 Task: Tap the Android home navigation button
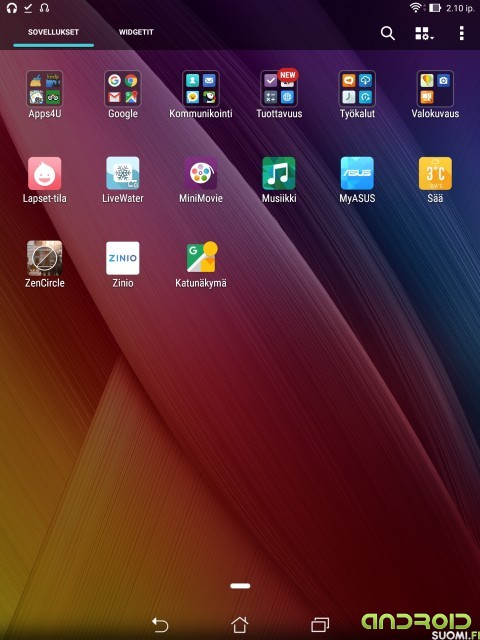click(x=240, y=624)
